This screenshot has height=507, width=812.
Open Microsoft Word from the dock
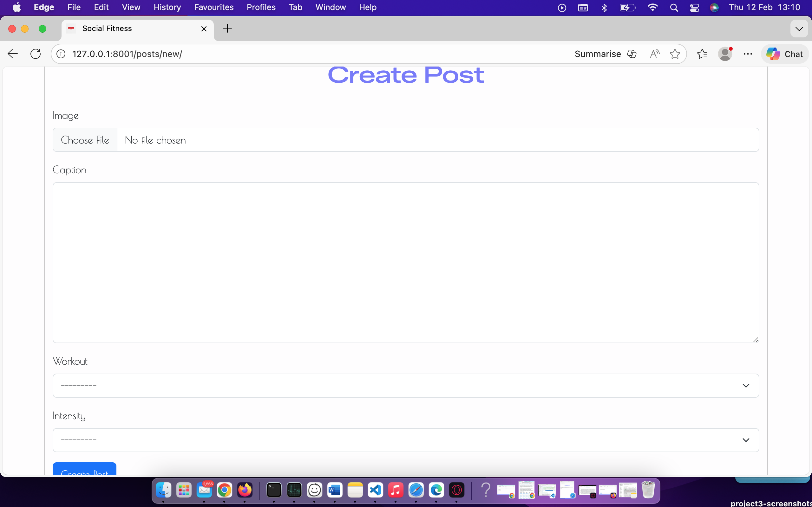(x=334, y=490)
